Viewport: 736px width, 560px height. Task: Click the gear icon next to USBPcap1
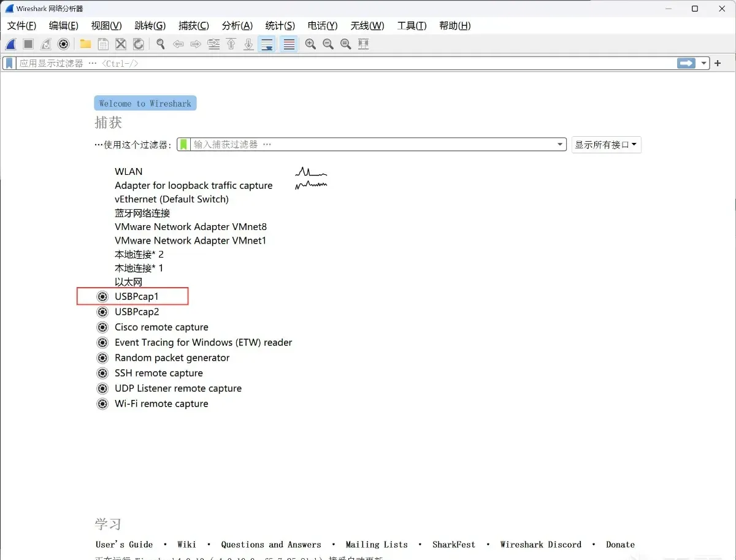click(x=102, y=296)
